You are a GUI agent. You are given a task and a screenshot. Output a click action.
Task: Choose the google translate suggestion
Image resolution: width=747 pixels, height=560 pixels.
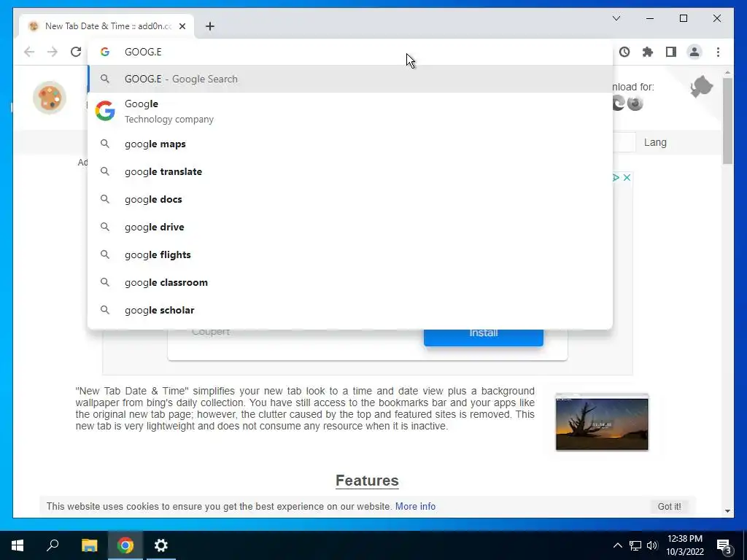click(350, 171)
